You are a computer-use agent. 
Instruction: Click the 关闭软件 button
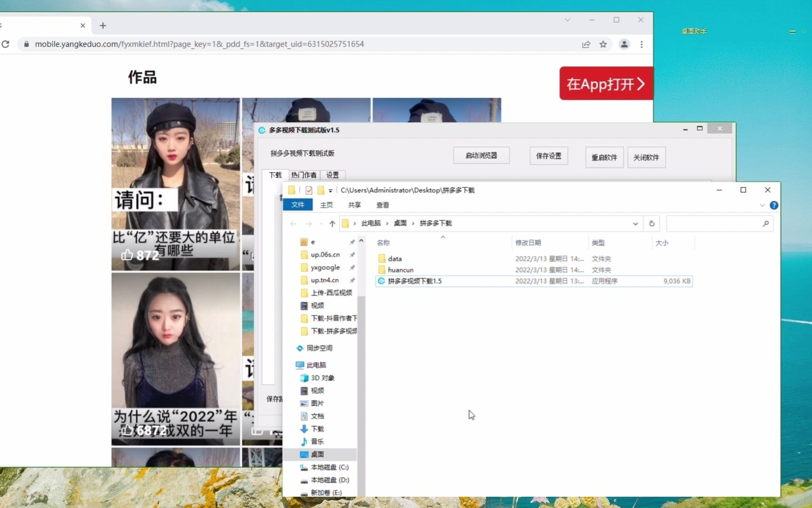point(646,157)
